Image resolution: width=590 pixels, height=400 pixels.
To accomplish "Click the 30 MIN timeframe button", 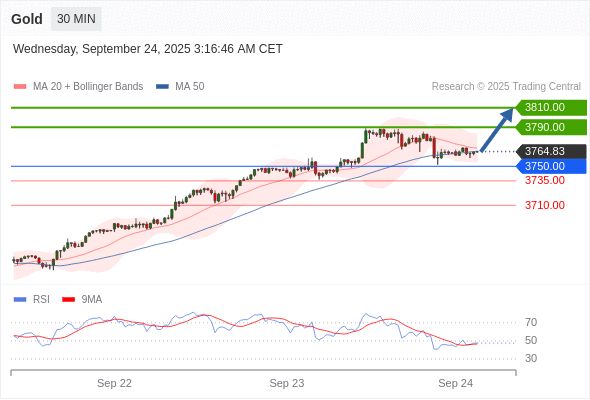I will tap(76, 19).
